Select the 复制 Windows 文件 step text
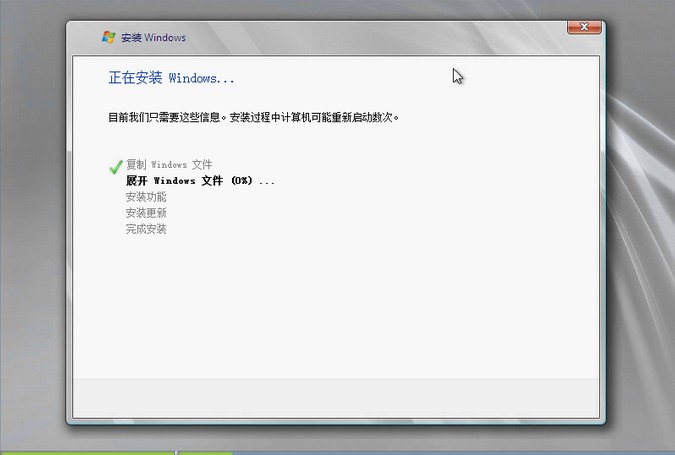This screenshot has height=455, width=675. click(x=169, y=164)
